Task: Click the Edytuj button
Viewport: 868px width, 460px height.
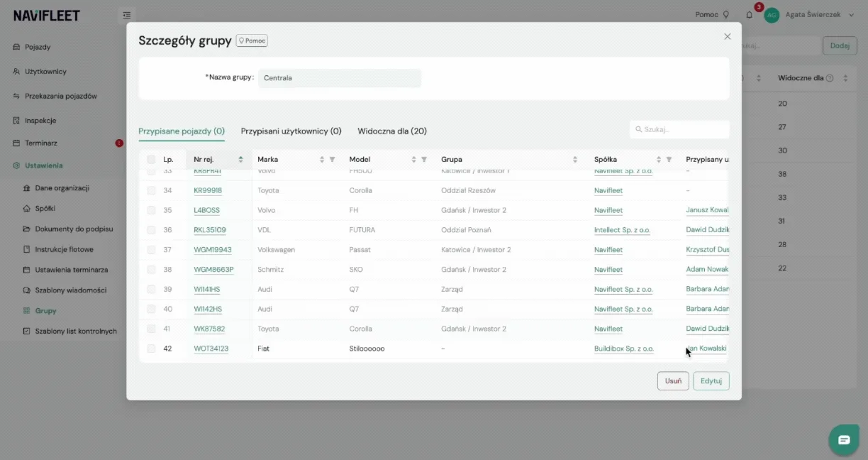Action: (x=711, y=381)
